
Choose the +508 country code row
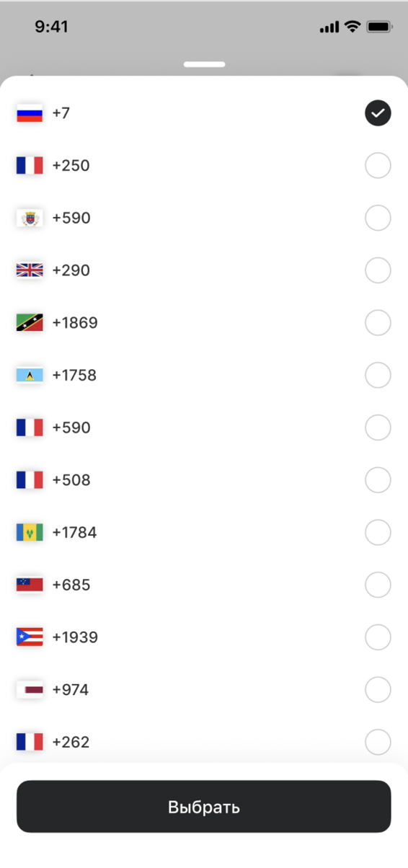[x=204, y=480]
